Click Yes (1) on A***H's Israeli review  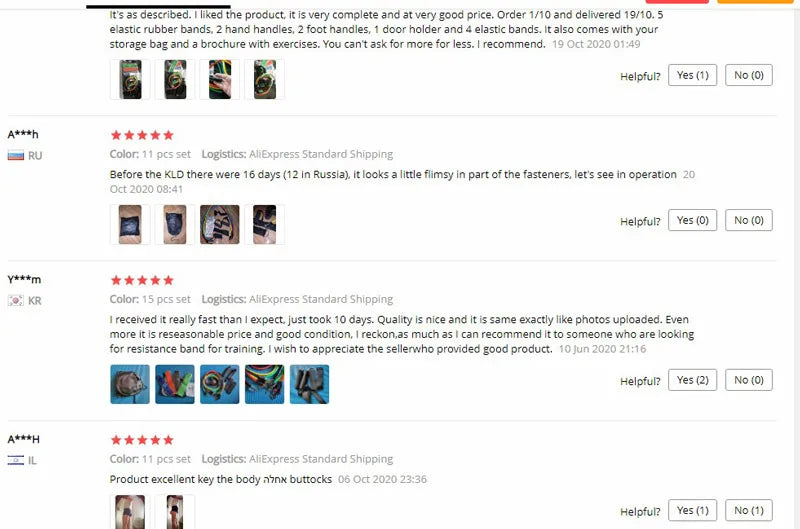pos(692,510)
